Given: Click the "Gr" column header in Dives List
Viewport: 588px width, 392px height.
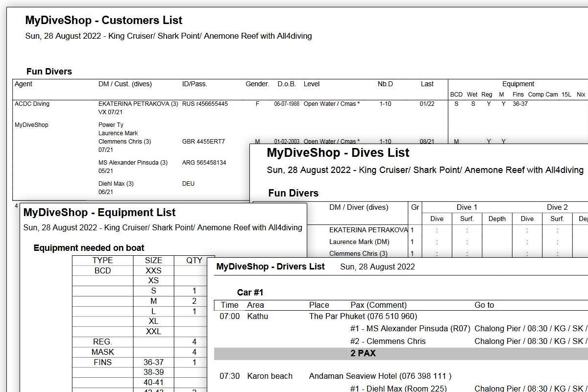Looking at the screenshot, I should pyautogui.click(x=415, y=207).
